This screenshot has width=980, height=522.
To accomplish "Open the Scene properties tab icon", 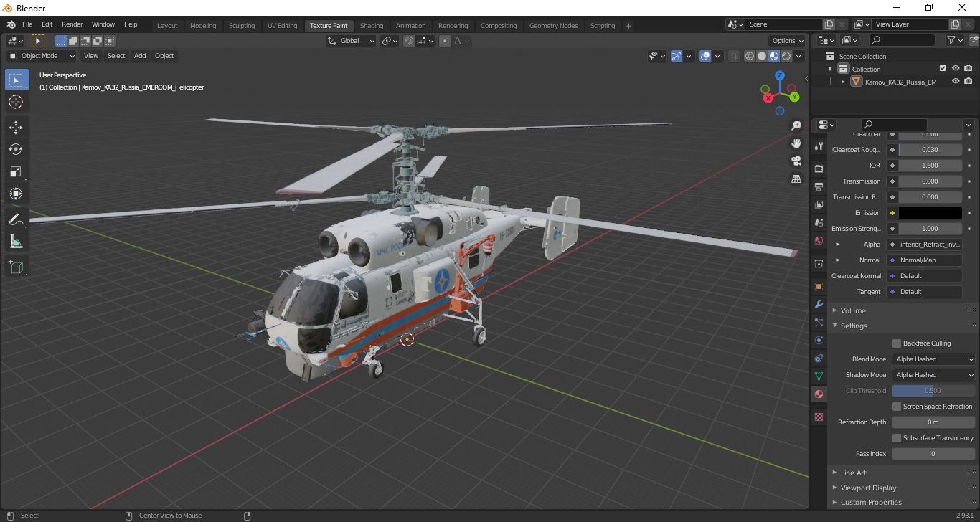I will coord(819,222).
